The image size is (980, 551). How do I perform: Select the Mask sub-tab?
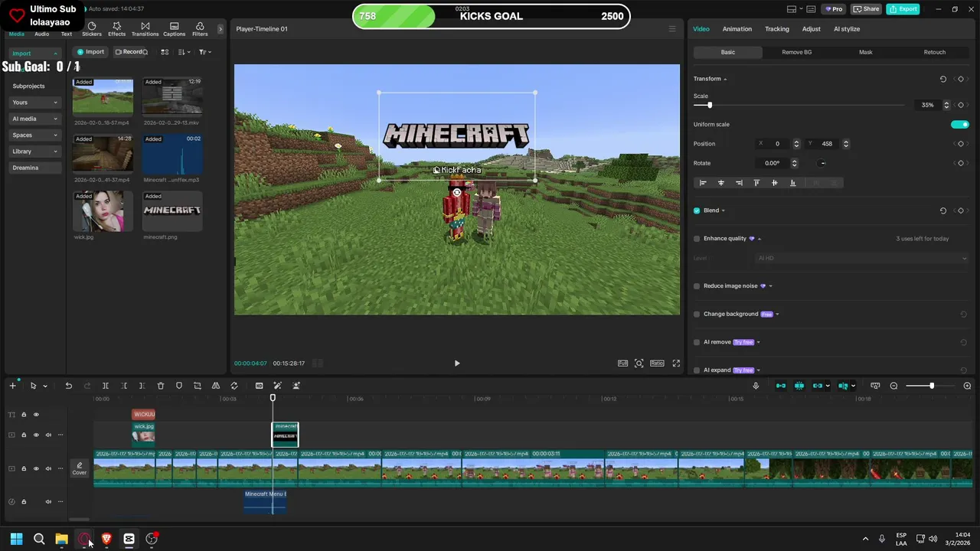[x=866, y=52]
